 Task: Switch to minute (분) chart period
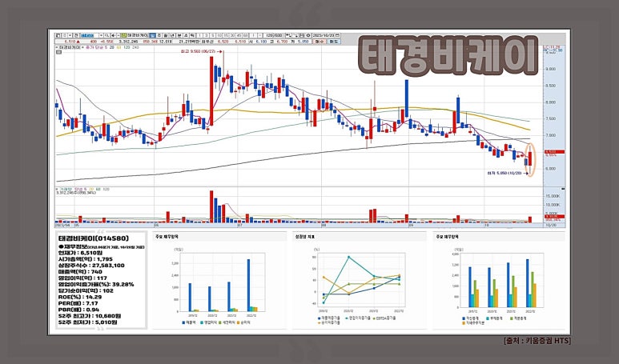179,35
